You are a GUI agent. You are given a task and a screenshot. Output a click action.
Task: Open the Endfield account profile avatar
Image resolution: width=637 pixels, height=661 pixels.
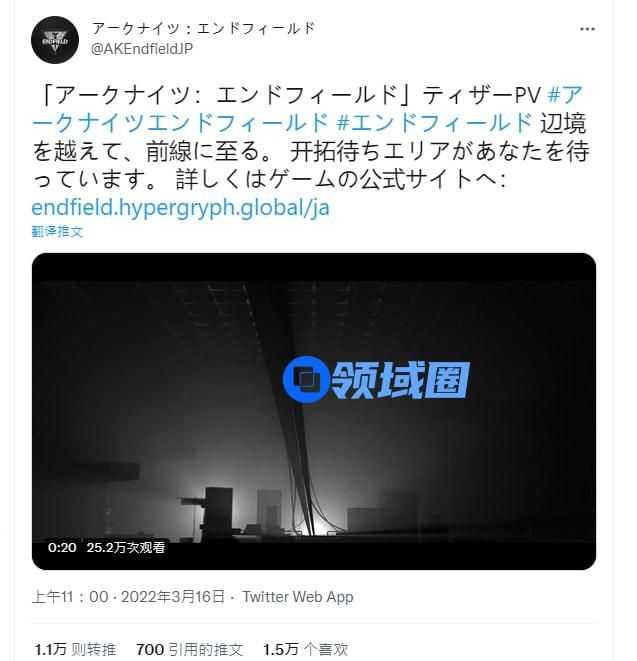point(55,40)
